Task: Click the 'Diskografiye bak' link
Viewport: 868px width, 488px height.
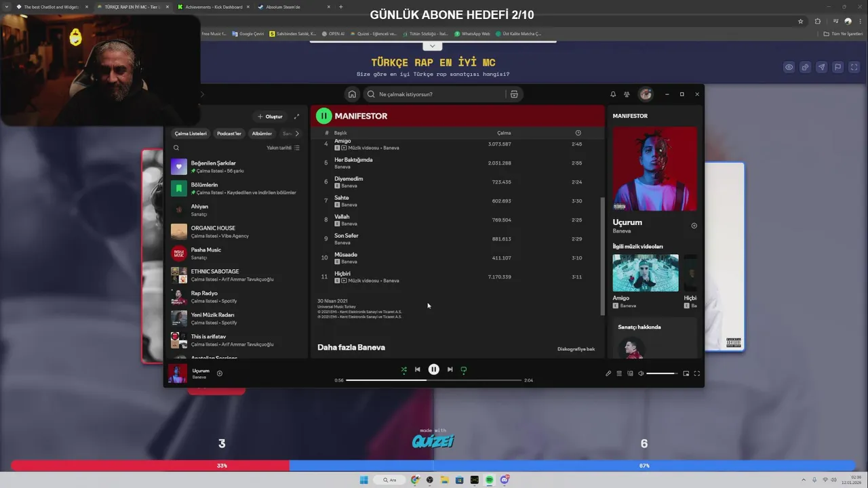Action: (x=576, y=349)
